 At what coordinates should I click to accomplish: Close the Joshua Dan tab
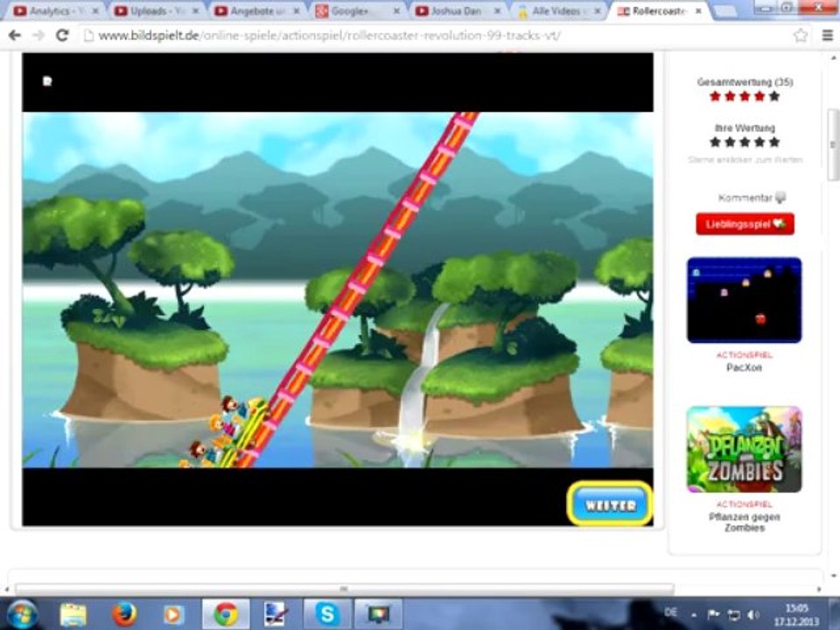coord(497,10)
